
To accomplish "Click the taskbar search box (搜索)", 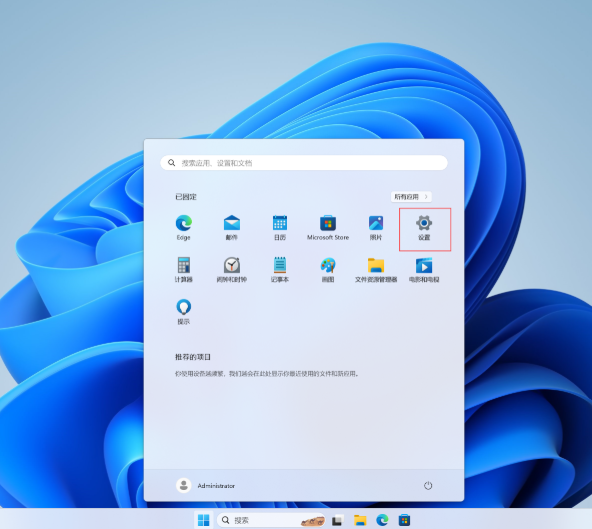I will (271, 520).
